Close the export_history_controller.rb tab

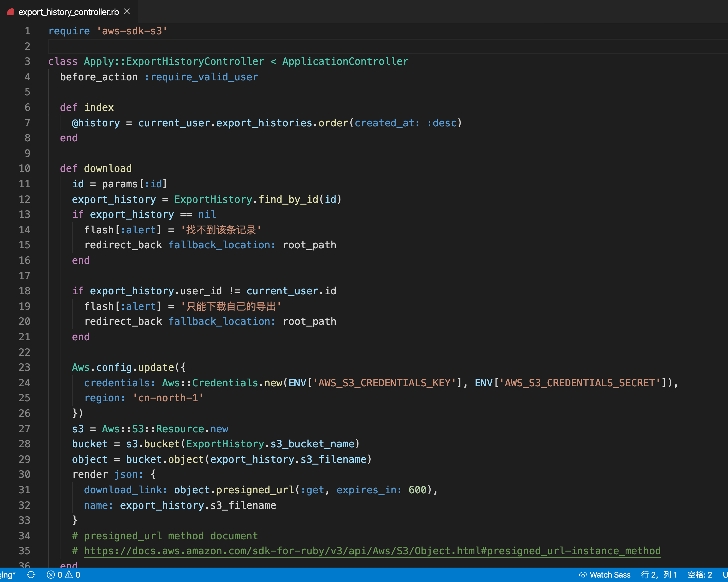click(x=127, y=11)
